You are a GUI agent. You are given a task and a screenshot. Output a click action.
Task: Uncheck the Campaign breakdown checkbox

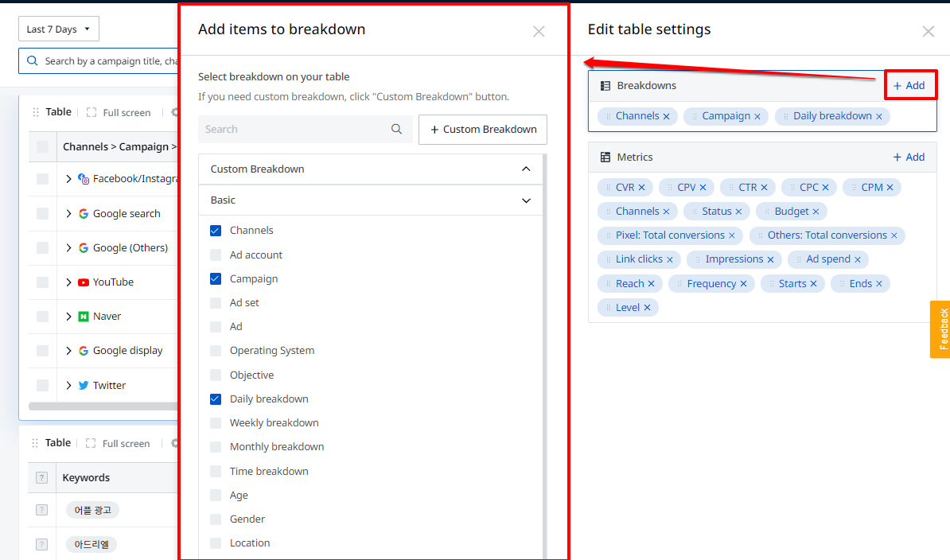click(x=216, y=279)
